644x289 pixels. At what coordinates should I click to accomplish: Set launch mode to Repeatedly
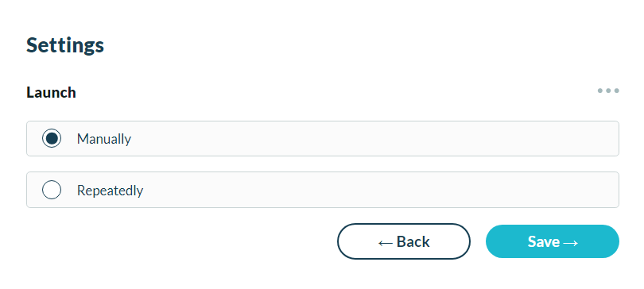pos(52,190)
